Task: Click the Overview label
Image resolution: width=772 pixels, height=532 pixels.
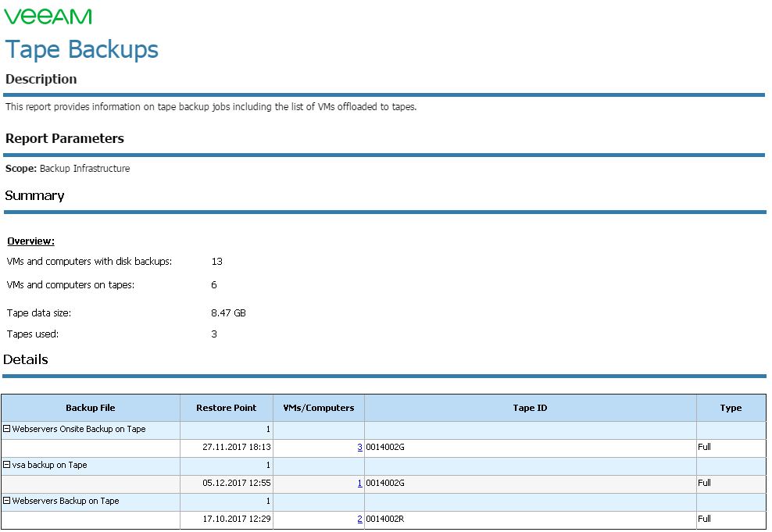Action: (30, 241)
